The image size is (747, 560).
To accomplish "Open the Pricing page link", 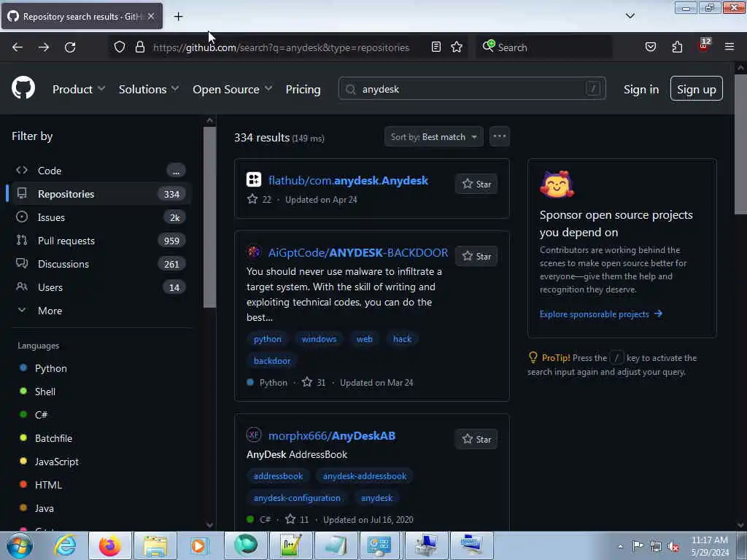I will tap(303, 89).
